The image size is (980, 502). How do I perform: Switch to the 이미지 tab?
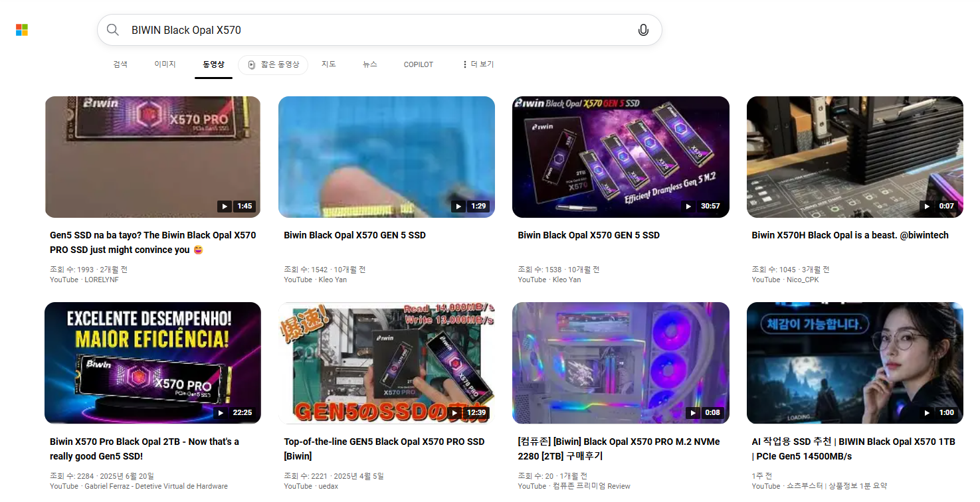click(x=165, y=64)
